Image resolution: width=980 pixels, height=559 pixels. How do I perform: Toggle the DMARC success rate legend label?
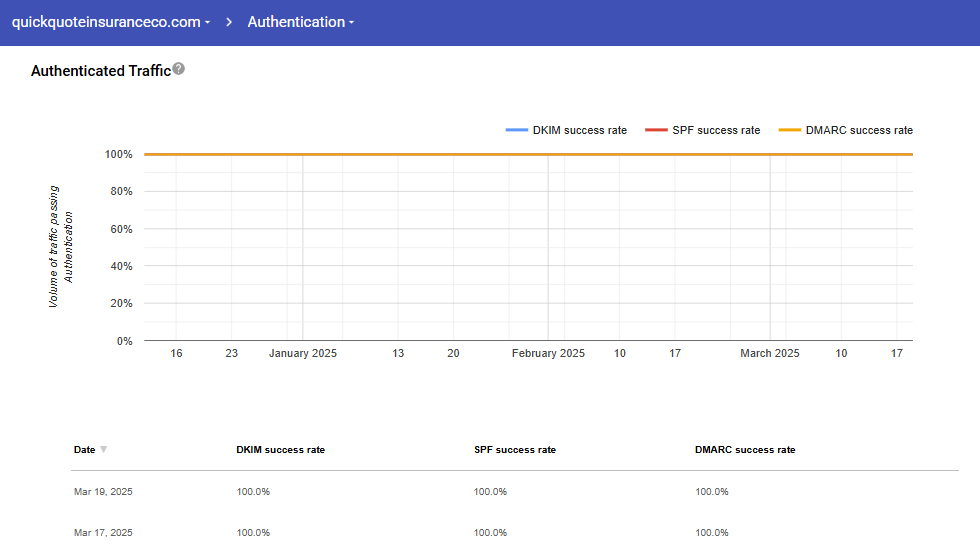[x=859, y=130]
